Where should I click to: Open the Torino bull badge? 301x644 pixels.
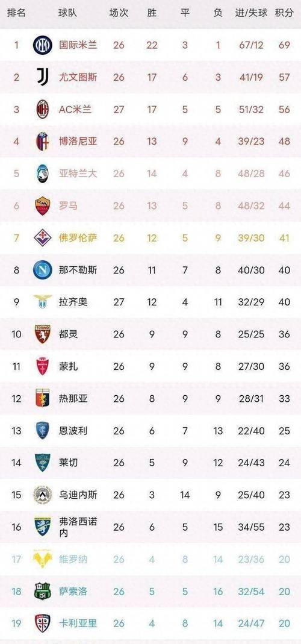(43, 334)
